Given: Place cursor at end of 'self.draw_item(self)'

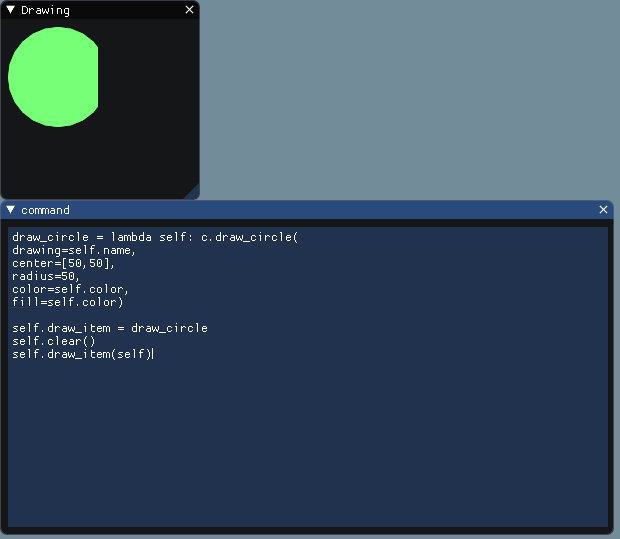Looking at the screenshot, I should [152, 354].
